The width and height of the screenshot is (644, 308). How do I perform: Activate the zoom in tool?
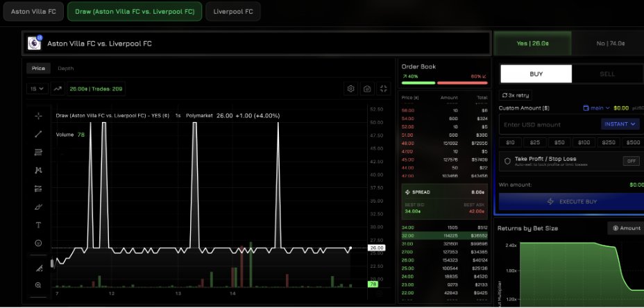coord(39,285)
